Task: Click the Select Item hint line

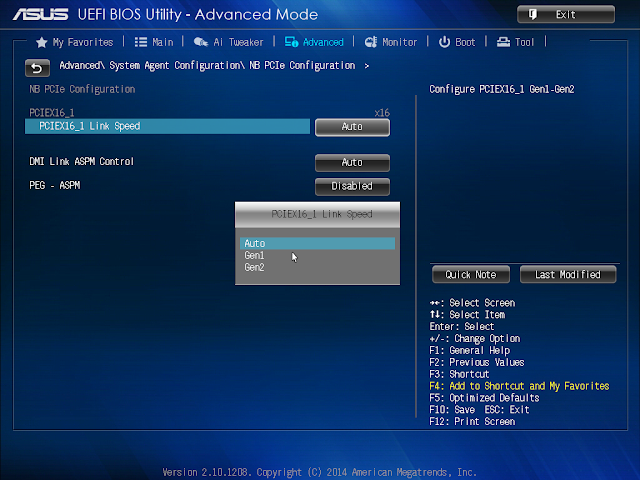Action: (x=467, y=315)
